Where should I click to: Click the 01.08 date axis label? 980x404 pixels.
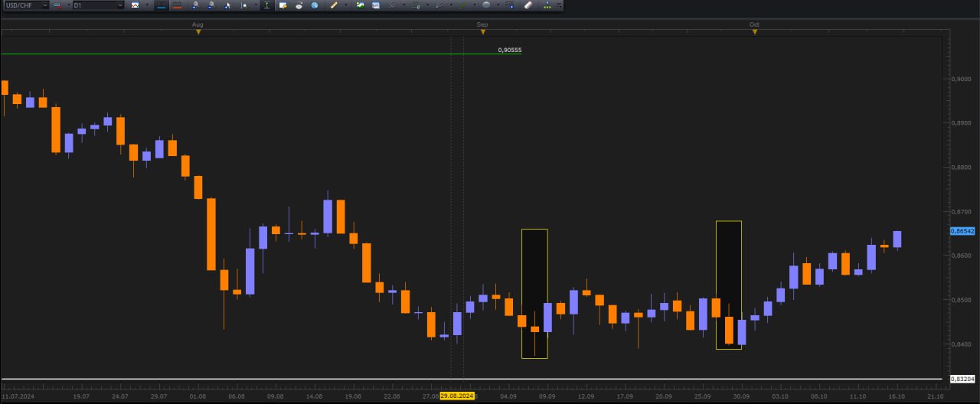coord(198,396)
